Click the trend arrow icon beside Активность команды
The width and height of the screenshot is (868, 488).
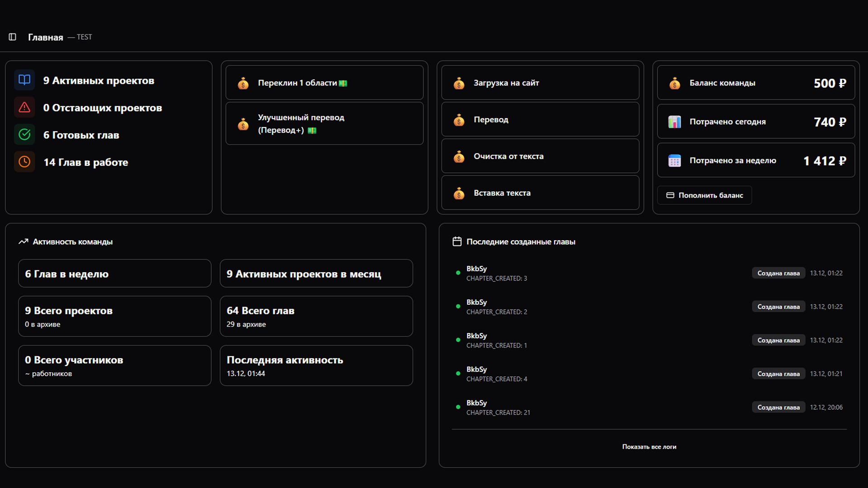pos(23,242)
